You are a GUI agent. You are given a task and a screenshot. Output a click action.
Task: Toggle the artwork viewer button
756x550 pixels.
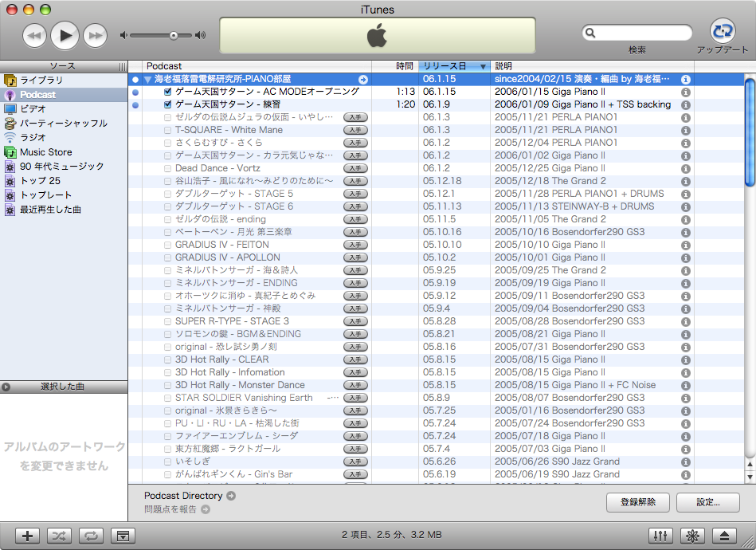point(123,536)
